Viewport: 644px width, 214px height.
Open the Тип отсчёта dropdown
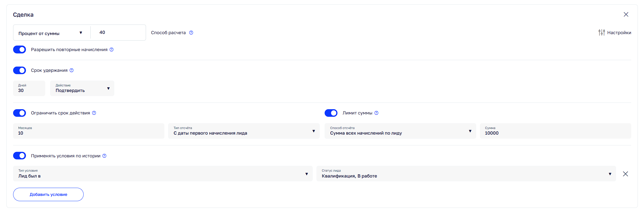coord(244,131)
